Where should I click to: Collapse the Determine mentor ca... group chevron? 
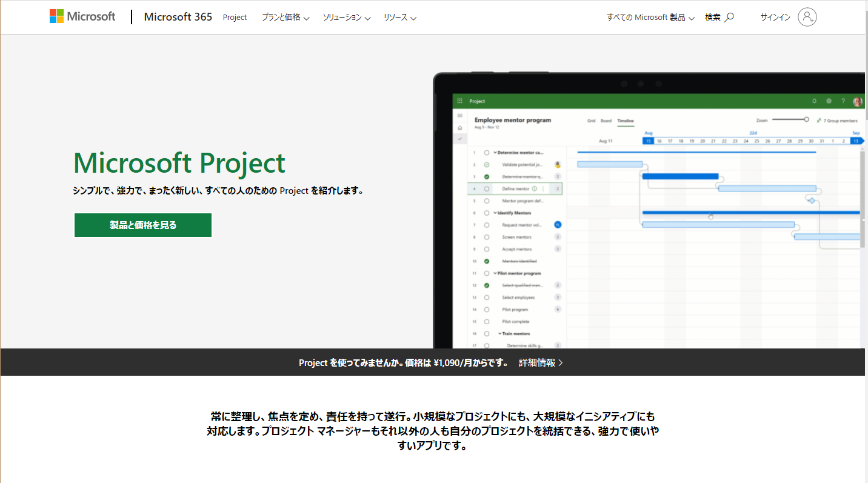(495, 153)
